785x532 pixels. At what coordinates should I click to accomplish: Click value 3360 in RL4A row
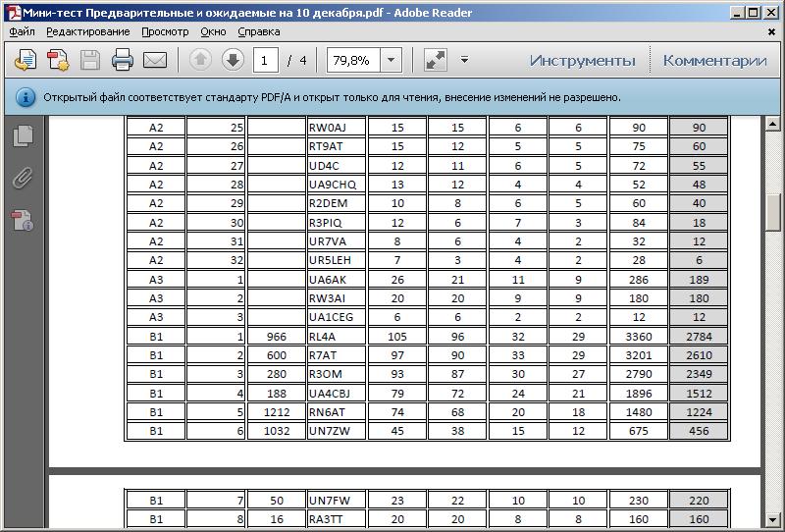click(x=639, y=337)
